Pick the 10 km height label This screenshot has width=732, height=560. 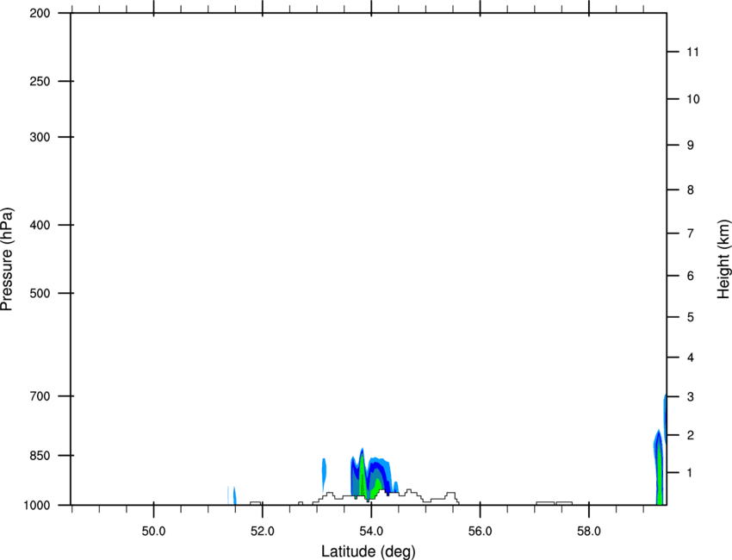tap(693, 99)
